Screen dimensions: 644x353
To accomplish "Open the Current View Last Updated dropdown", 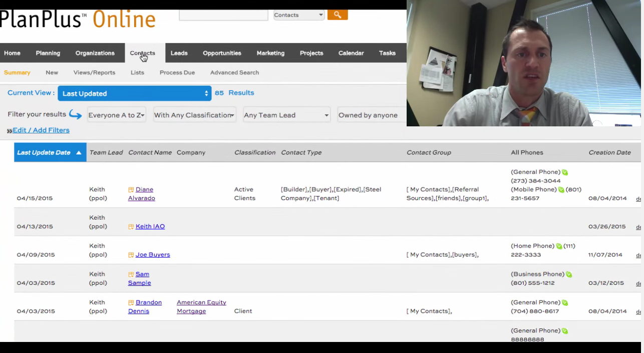I will pos(135,93).
